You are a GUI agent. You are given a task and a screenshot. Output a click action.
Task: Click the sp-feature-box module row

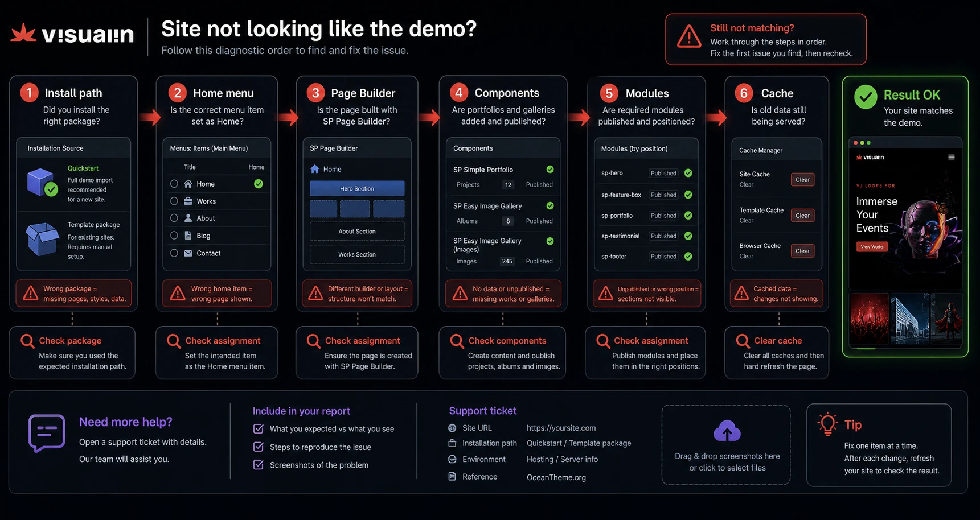(x=646, y=195)
